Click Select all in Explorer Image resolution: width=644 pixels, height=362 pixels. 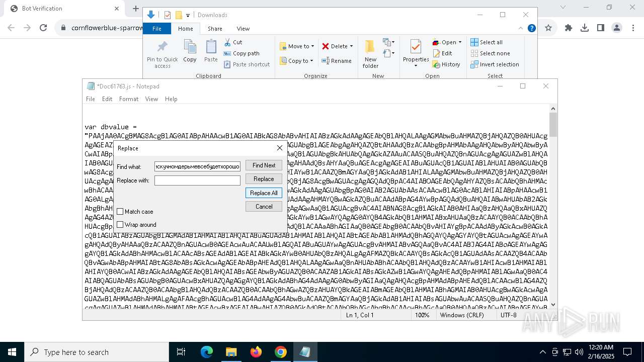click(x=487, y=42)
